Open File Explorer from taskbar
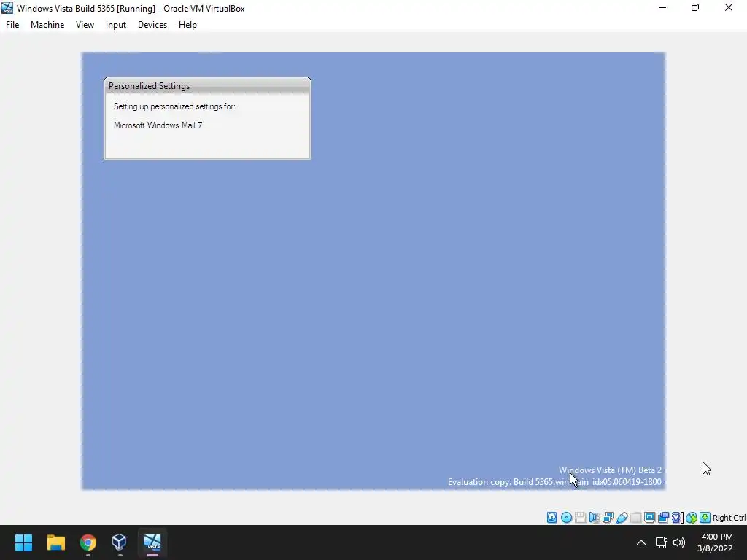This screenshot has height=560, width=747. tap(55, 542)
